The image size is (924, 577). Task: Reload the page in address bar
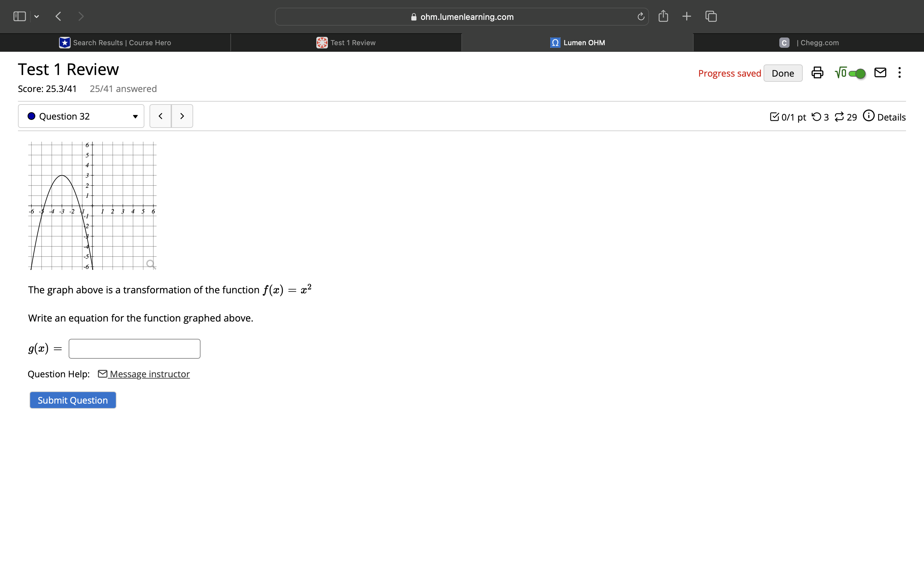641,17
